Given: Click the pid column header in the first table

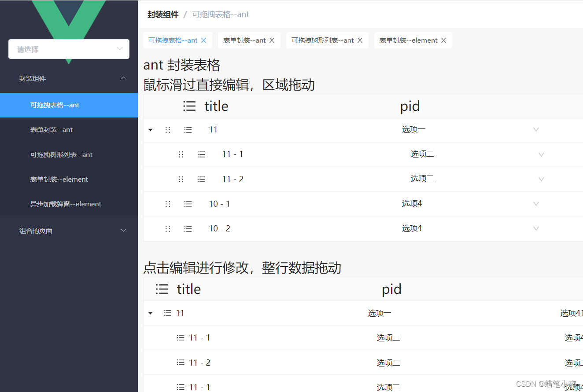Looking at the screenshot, I should (410, 106).
